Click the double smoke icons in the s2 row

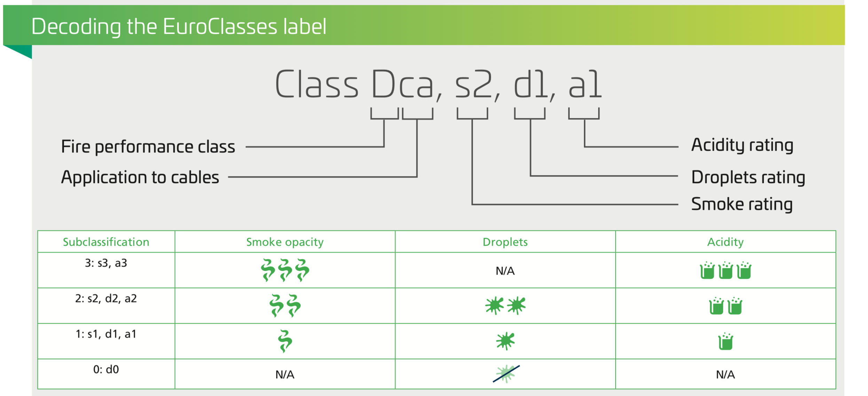click(285, 306)
